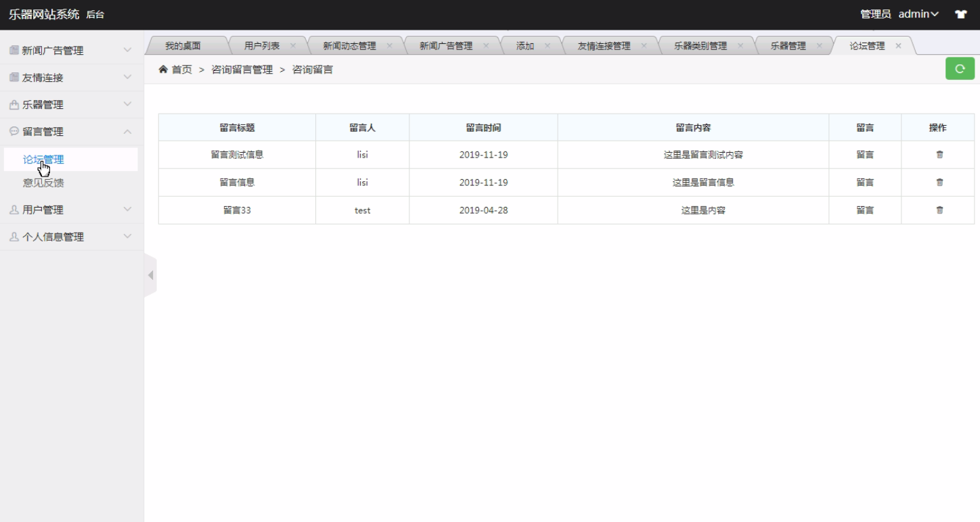980x522 pixels.
Task: Open 论坛管理 in the sidebar
Action: 43,160
